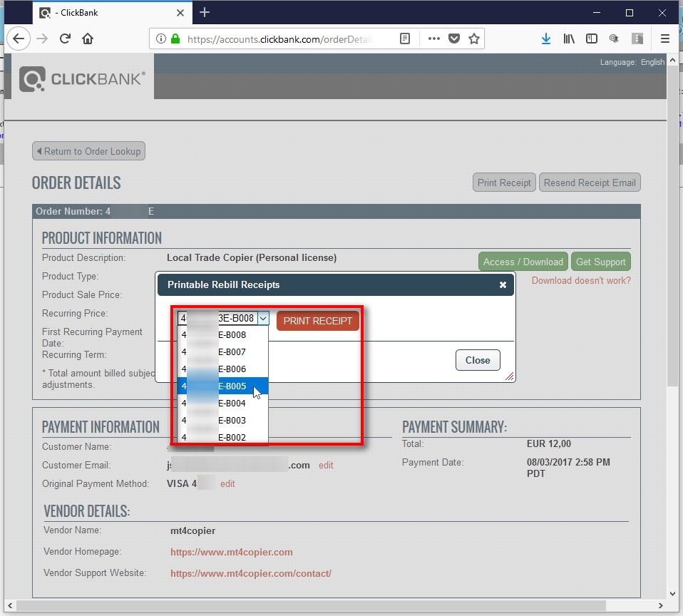Screen dimensions: 683x616
Task: Open page actions three-dot menu
Action: point(433,39)
